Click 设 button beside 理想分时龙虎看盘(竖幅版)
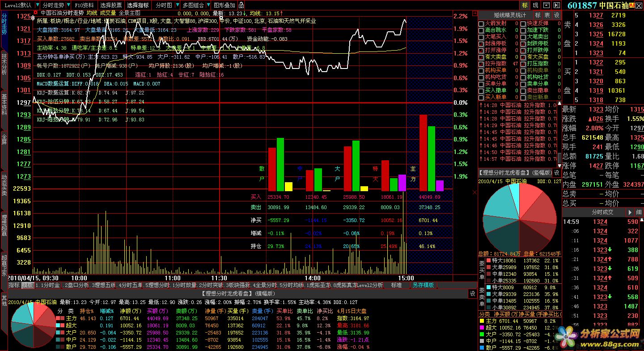This screenshot has width=644, height=351. click(557, 172)
